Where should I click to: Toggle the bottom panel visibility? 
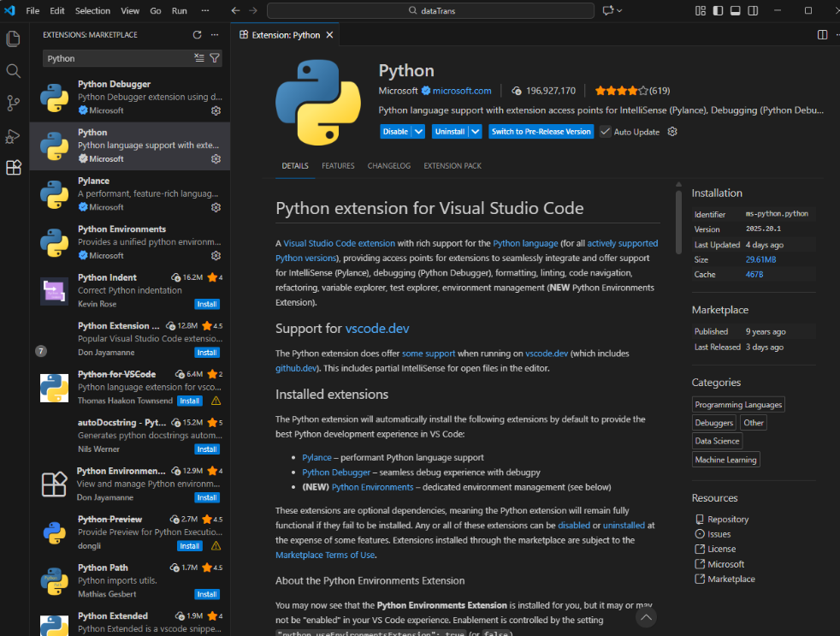pyautogui.click(x=736, y=10)
